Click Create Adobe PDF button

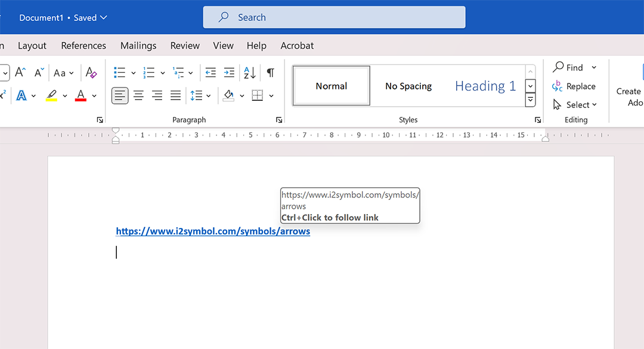pyautogui.click(x=630, y=87)
